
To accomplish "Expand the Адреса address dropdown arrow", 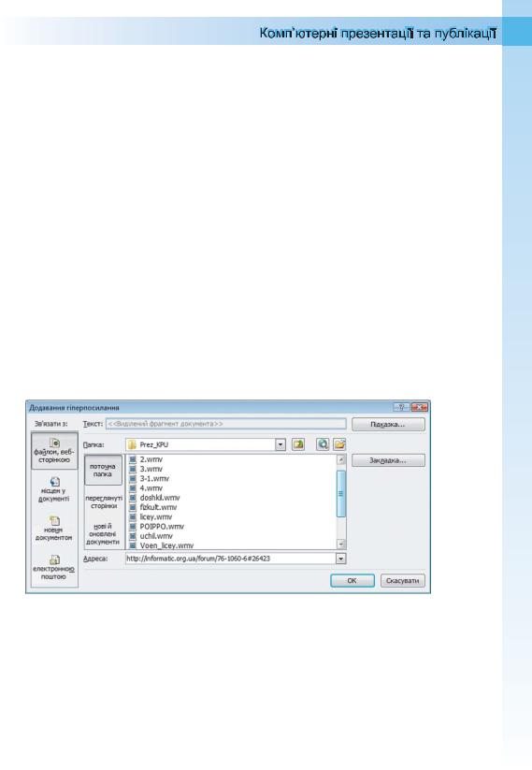I will click(340, 559).
